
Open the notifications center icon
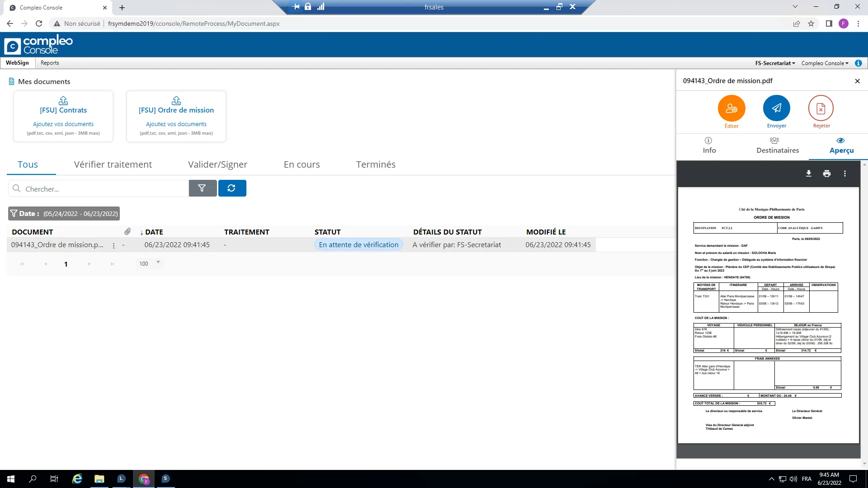853,479
